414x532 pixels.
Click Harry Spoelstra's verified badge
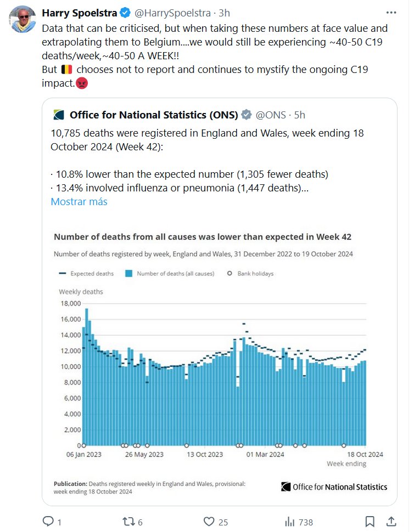click(x=124, y=13)
